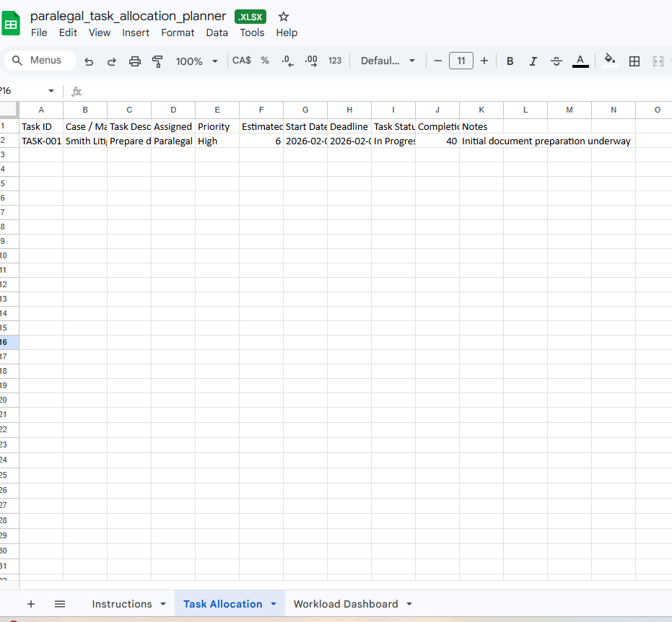
Task: Switch to the Workload Dashboard tab
Action: [x=346, y=603]
